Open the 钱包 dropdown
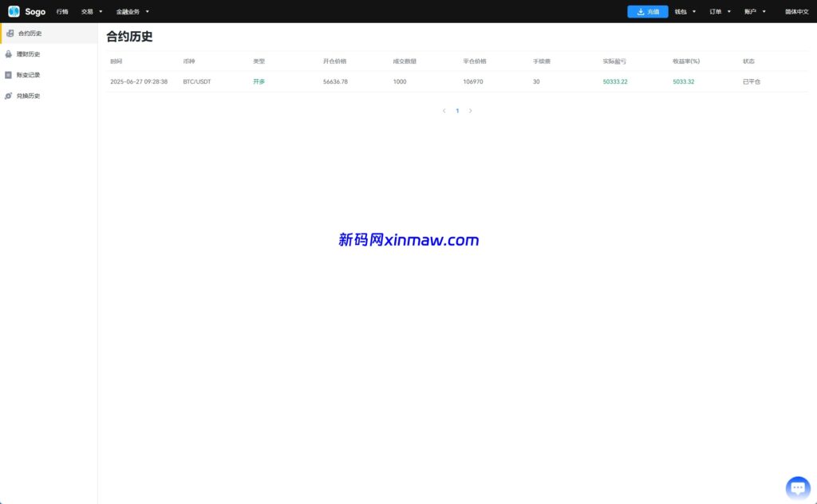Image resolution: width=817 pixels, height=504 pixels. [685, 12]
